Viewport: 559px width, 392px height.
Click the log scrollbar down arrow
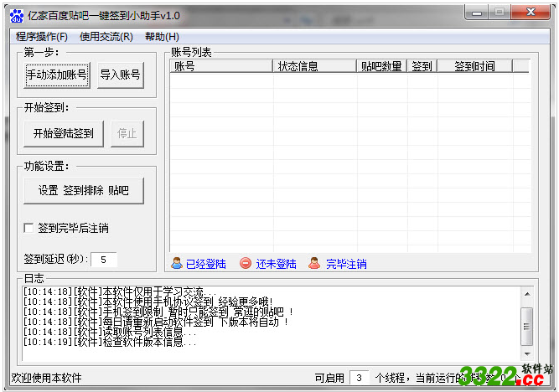[527, 353]
